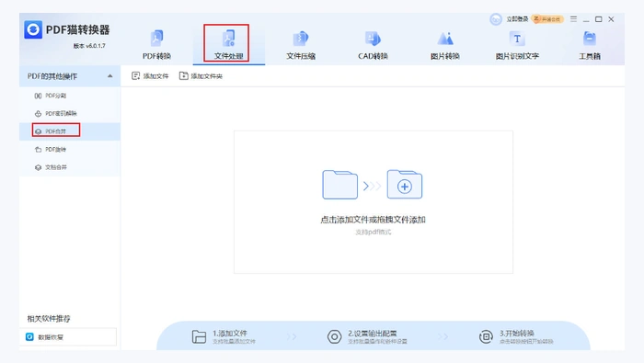This screenshot has height=363, width=644.
Task: Choose 文档合并 in the sidebar
Action: 70,167
